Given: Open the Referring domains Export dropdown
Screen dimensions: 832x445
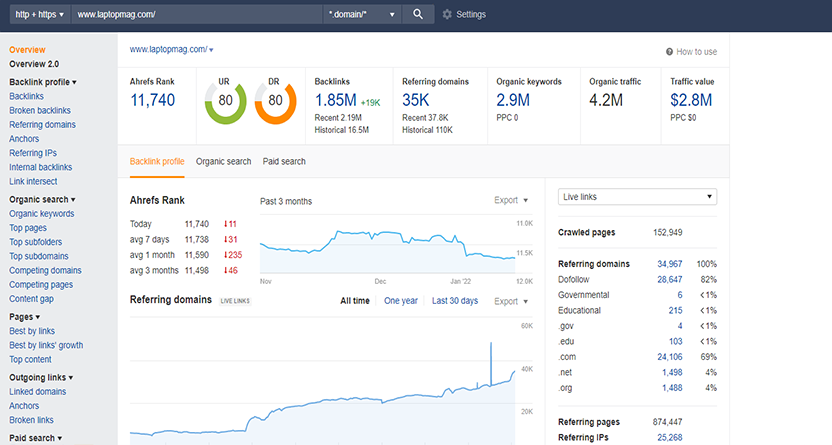Looking at the screenshot, I should pos(511,301).
